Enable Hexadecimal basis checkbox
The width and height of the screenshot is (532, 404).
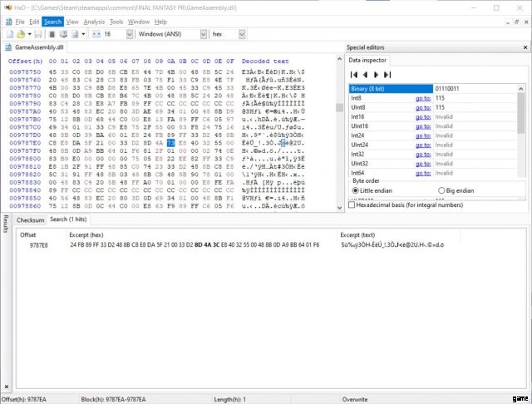coord(352,204)
